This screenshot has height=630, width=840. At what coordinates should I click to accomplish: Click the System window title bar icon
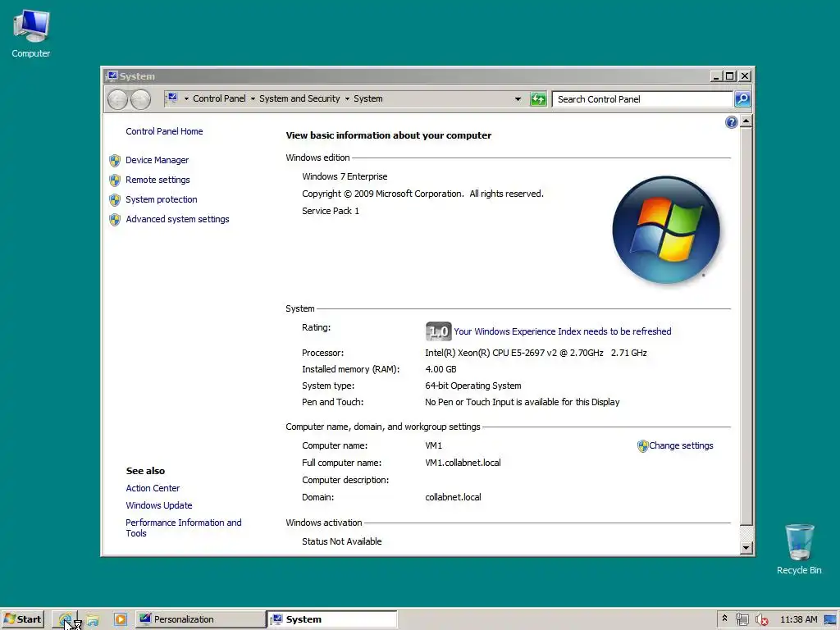coord(112,76)
